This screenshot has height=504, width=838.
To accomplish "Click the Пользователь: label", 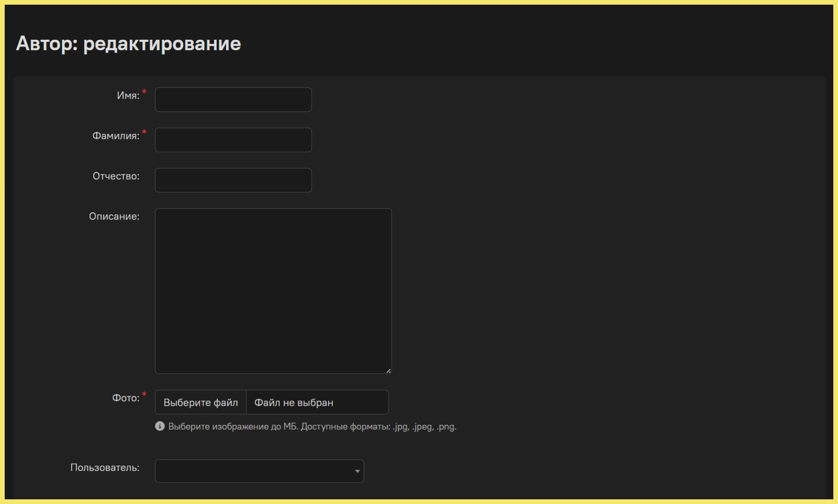I will pos(105,467).
